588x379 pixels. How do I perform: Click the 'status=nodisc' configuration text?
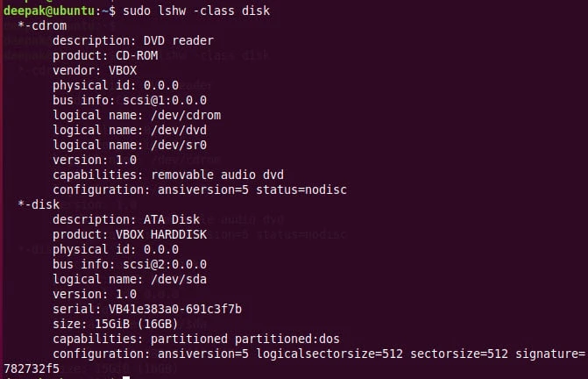coord(308,189)
